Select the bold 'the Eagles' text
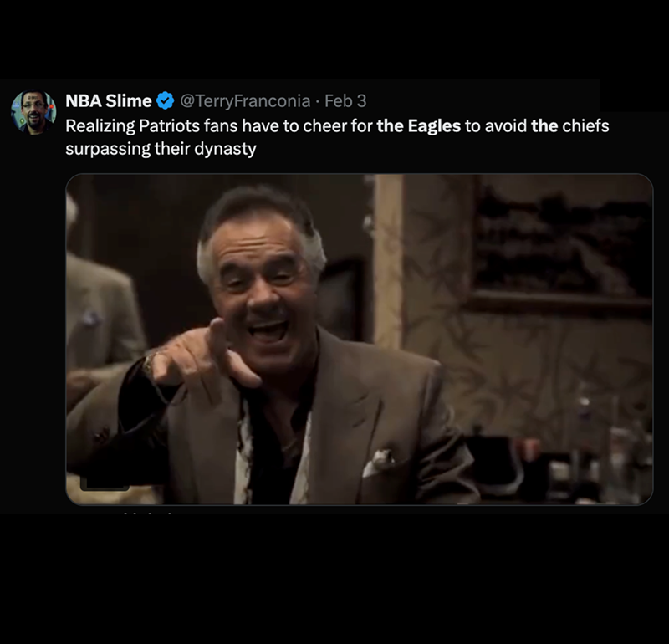Image resolution: width=669 pixels, height=644 pixels. tap(419, 126)
